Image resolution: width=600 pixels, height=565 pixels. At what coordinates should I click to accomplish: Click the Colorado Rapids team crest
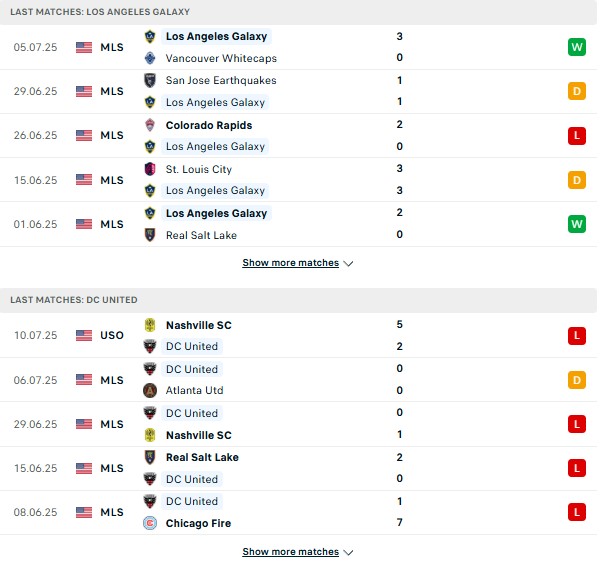click(x=150, y=125)
